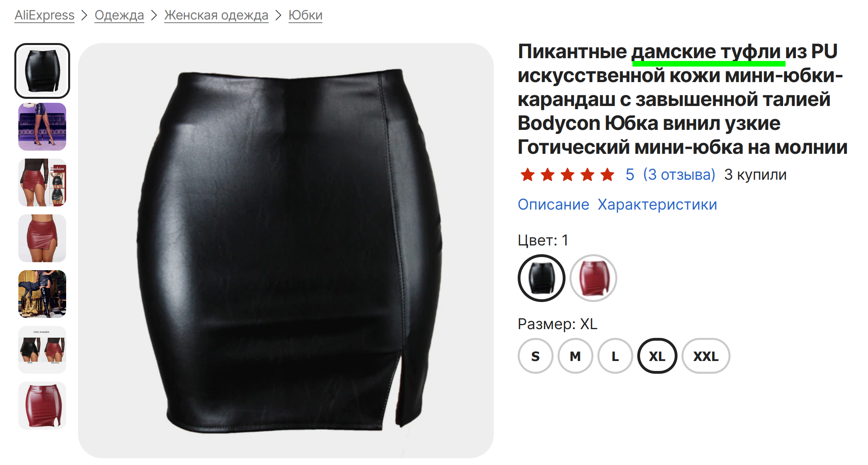
Task: Choose the black color swatch
Action: (x=541, y=278)
